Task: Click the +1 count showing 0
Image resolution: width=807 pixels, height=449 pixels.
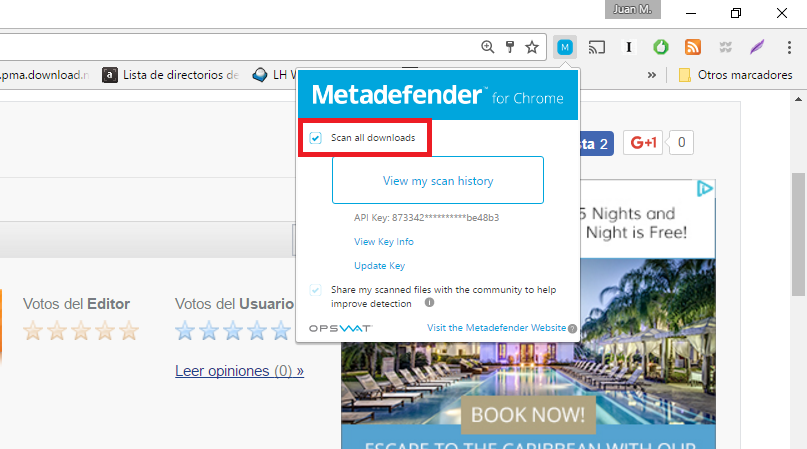Action: click(681, 143)
